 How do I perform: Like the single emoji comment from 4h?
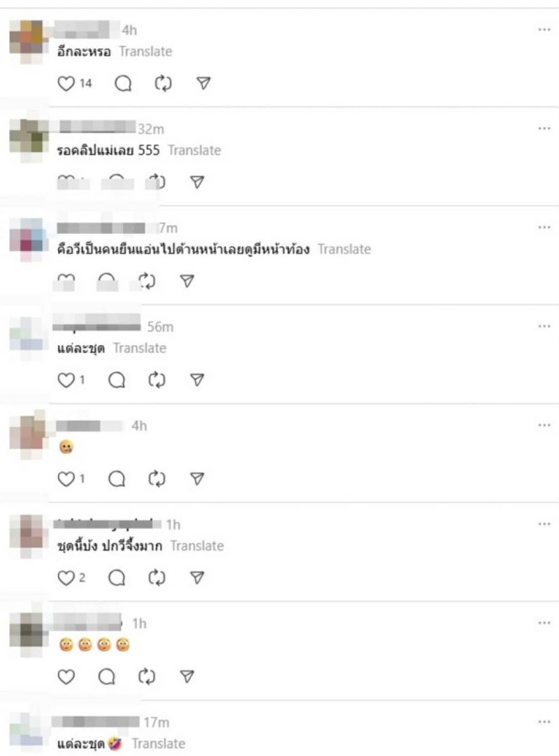pyautogui.click(x=66, y=479)
